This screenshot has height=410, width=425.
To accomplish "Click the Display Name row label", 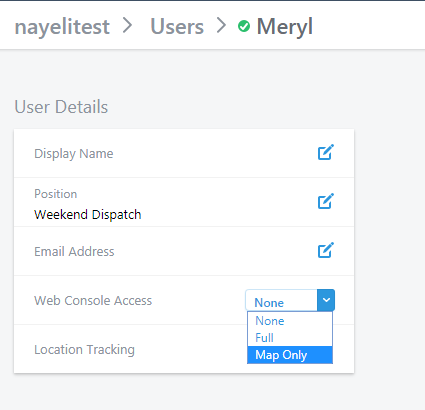I will tap(74, 154).
